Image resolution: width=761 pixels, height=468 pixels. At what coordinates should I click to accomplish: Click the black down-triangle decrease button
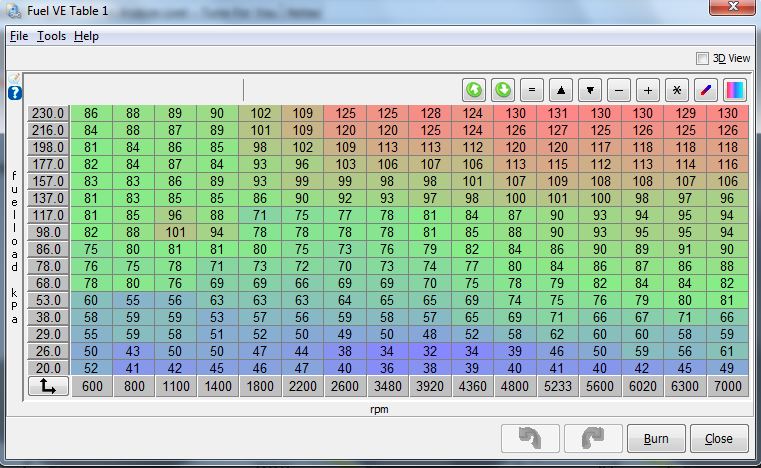(590, 90)
